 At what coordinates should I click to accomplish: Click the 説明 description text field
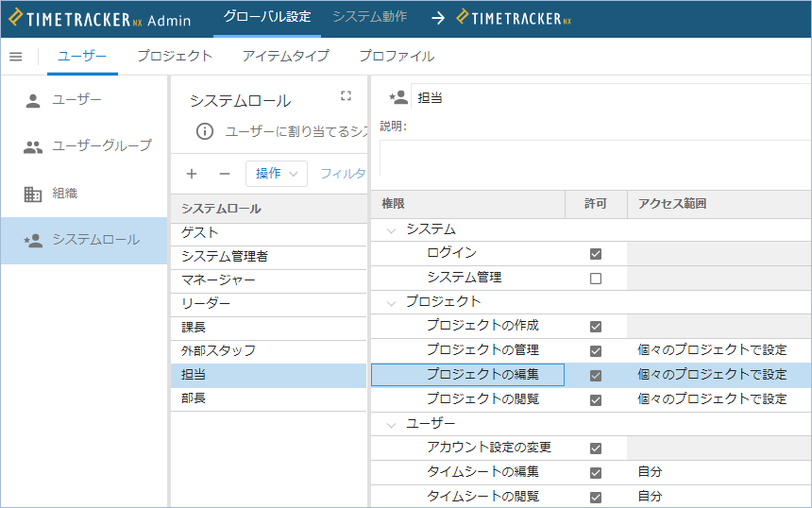coord(595,157)
